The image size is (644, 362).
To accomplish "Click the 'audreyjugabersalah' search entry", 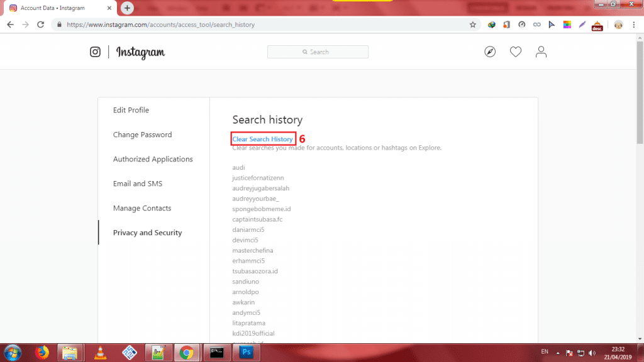I will click(x=261, y=188).
